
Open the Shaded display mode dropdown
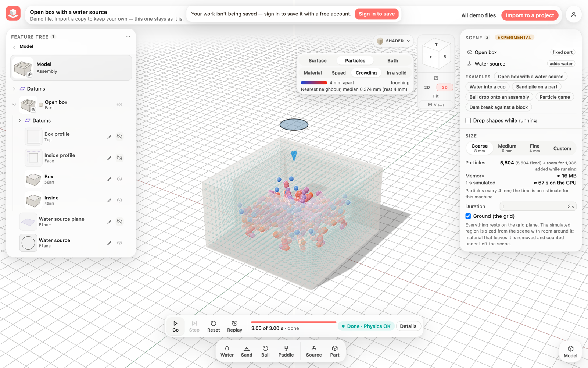pyautogui.click(x=394, y=41)
